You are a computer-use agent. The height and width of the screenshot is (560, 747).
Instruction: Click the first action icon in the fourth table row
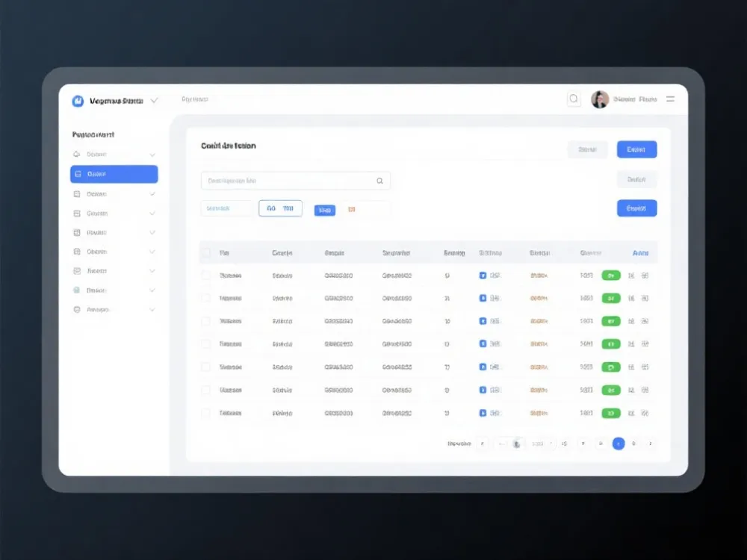(x=631, y=343)
